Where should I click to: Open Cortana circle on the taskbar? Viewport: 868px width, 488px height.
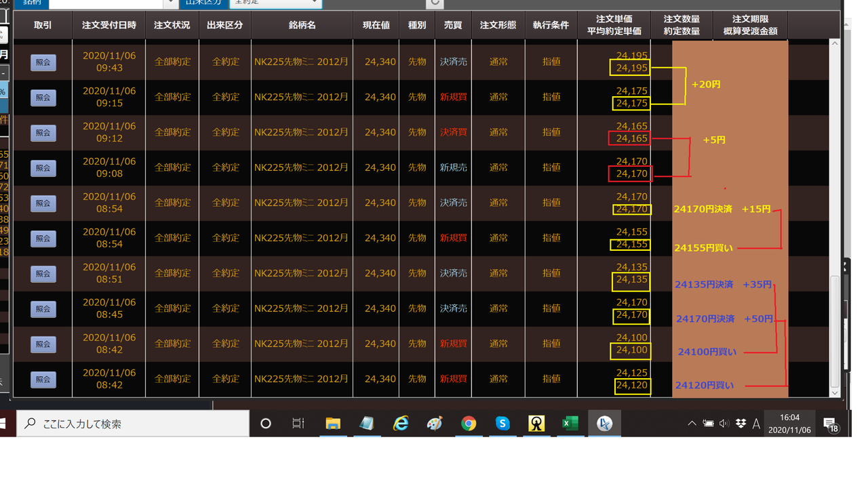coord(266,424)
